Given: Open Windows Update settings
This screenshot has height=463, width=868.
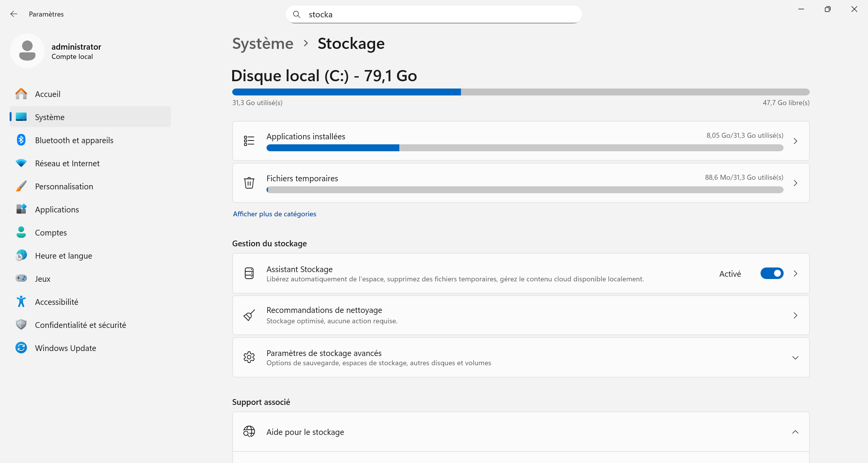Looking at the screenshot, I should (x=90, y=348).
